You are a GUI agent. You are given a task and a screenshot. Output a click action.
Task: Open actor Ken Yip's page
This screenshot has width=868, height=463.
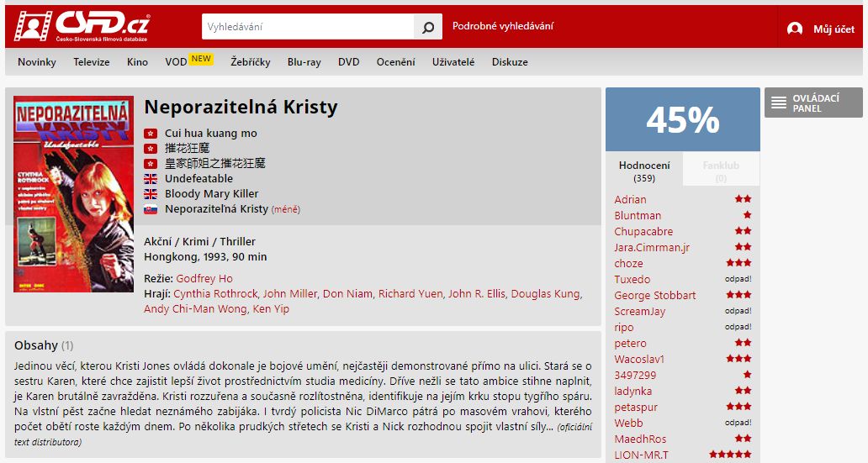271,308
